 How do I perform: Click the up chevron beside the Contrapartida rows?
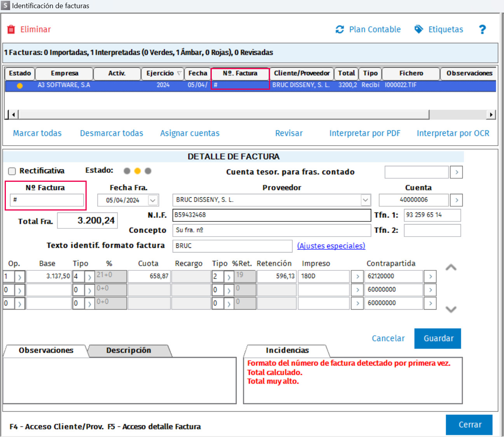451,268
